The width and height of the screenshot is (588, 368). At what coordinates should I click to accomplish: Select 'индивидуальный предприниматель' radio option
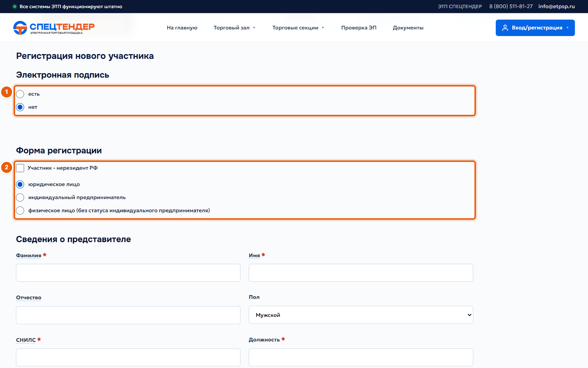pyautogui.click(x=20, y=198)
